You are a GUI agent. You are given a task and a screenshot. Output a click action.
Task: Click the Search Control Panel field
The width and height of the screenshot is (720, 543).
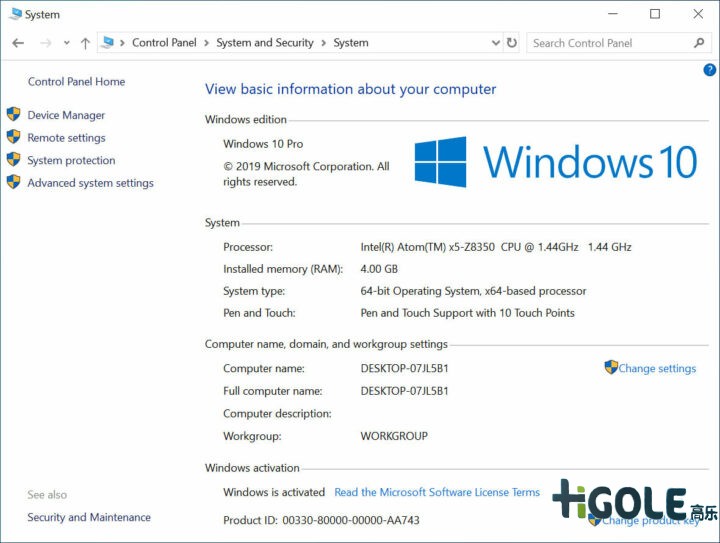[x=608, y=43]
